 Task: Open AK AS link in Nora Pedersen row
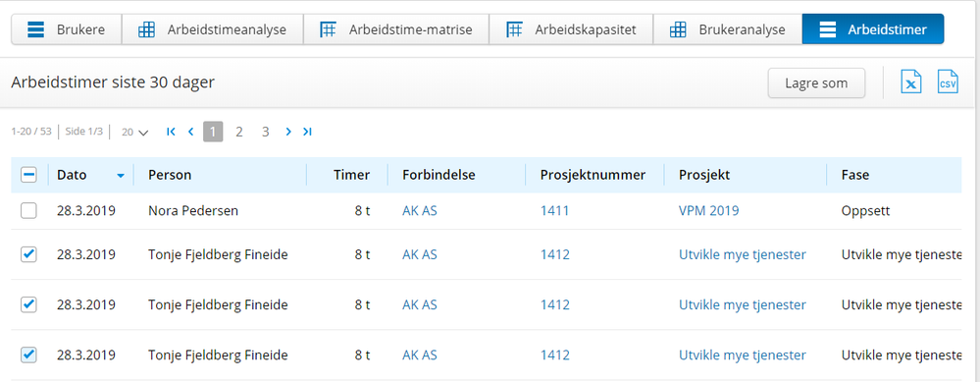(420, 211)
